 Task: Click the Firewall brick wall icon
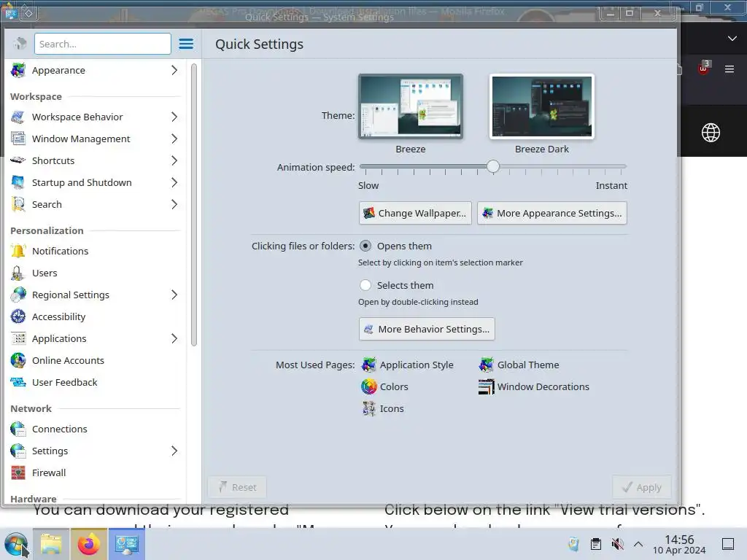[x=18, y=472]
